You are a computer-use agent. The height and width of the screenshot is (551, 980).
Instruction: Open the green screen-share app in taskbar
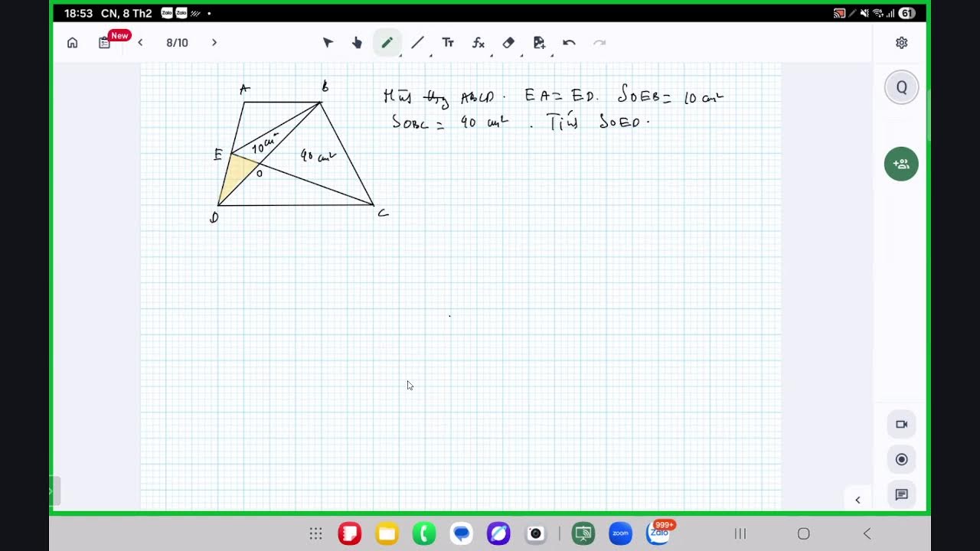click(583, 533)
